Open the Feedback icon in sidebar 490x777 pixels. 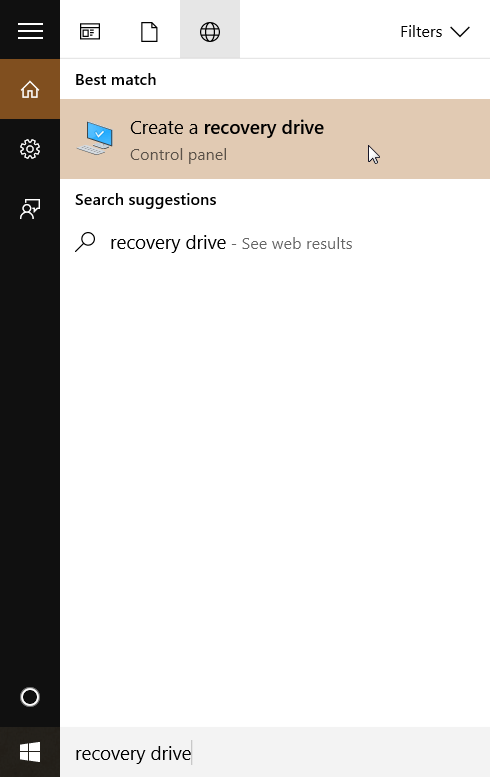pos(30,209)
